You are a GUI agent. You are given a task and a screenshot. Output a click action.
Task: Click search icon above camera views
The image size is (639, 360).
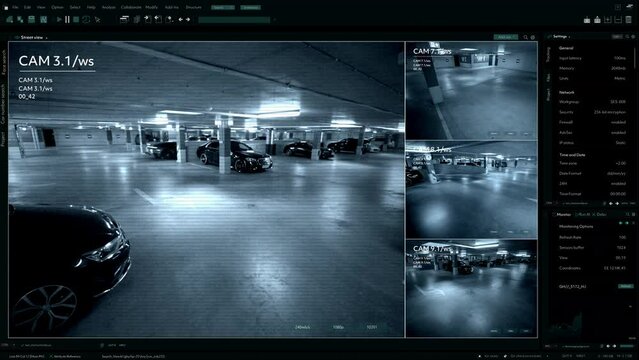tap(525, 37)
